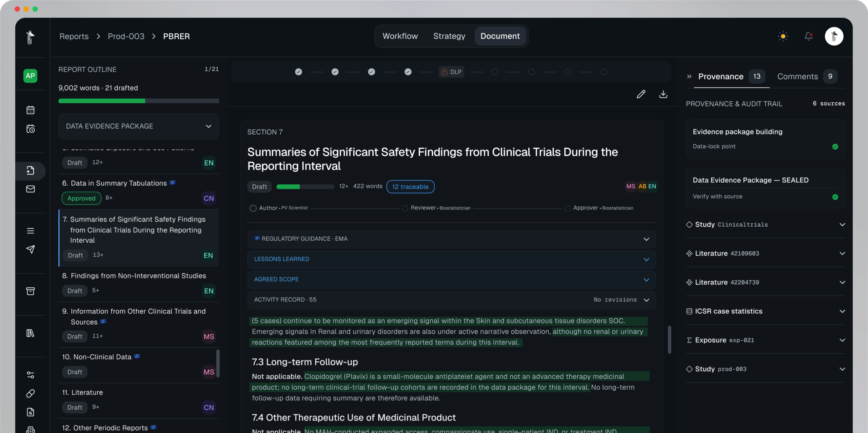
Task: Go to Prod-003 breadcrumb link
Action: [x=126, y=36]
